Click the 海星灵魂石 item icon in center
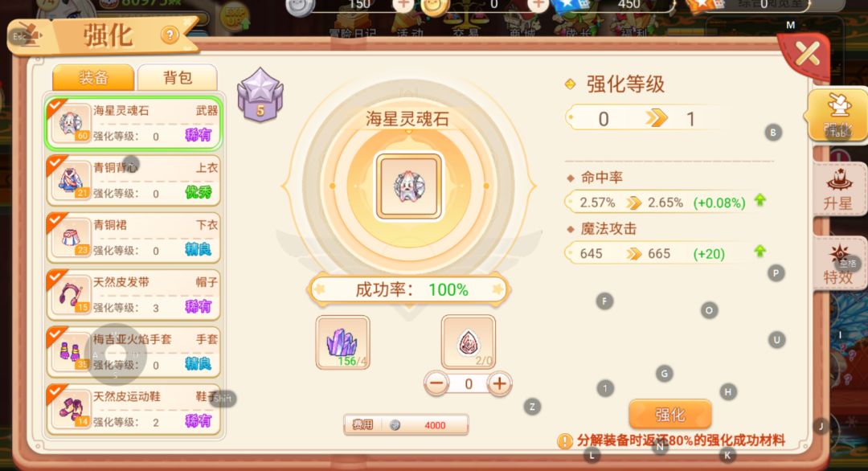This screenshot has width=868, height=471. [409, 186]
